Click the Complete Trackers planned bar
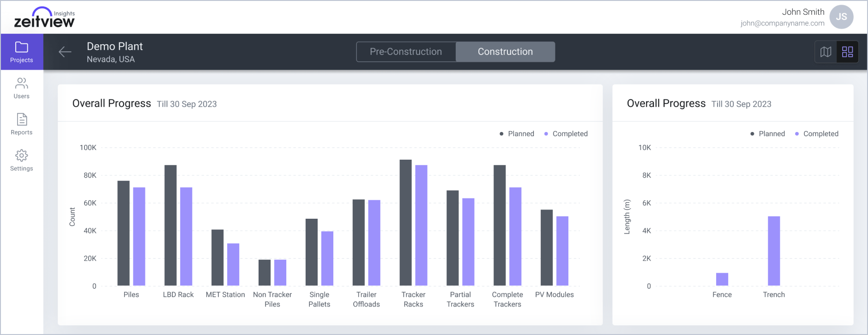The width and height of the screenshot is (868, 335). (x=500, y=225)
